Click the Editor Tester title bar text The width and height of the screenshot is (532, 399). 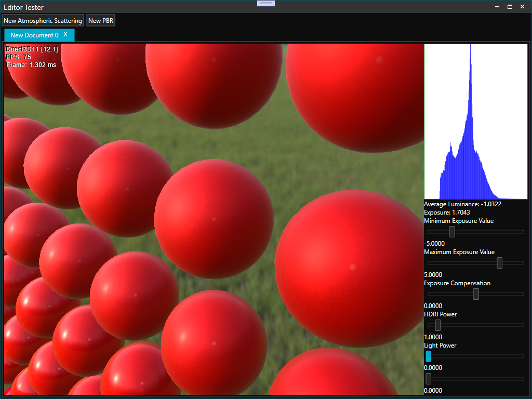click(x=24, y=7)
